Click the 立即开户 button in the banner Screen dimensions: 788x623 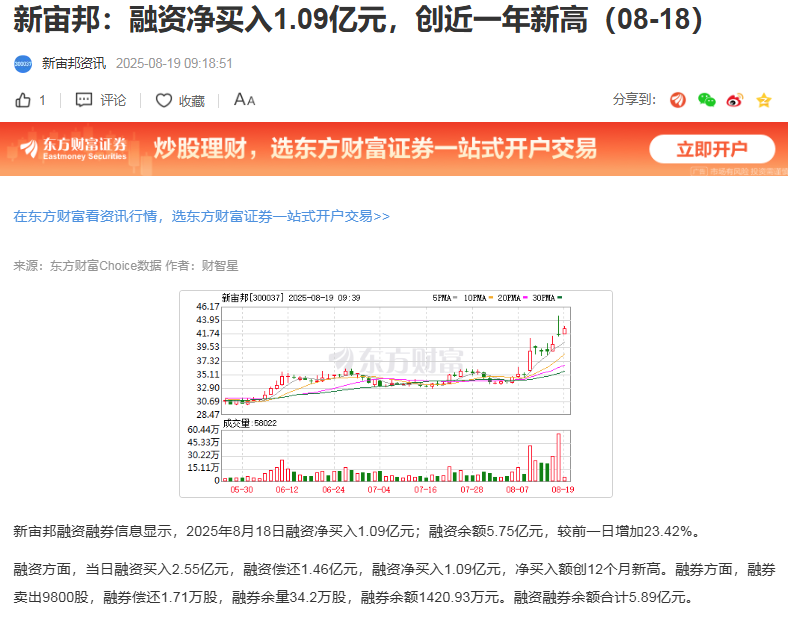712,149
